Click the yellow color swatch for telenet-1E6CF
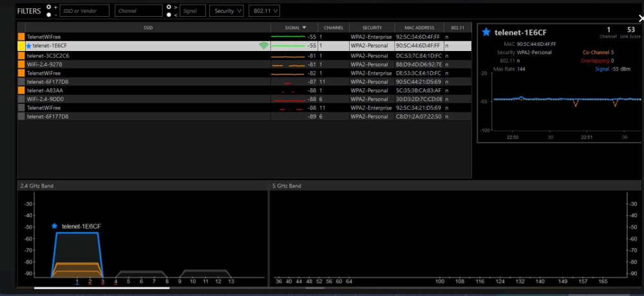 (21, 46)
